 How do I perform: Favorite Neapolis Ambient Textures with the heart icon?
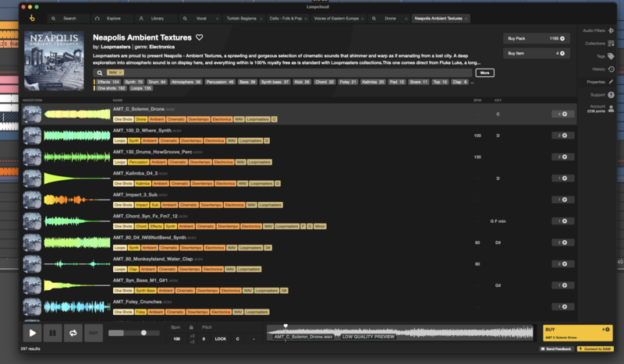[x=200, y=37]
